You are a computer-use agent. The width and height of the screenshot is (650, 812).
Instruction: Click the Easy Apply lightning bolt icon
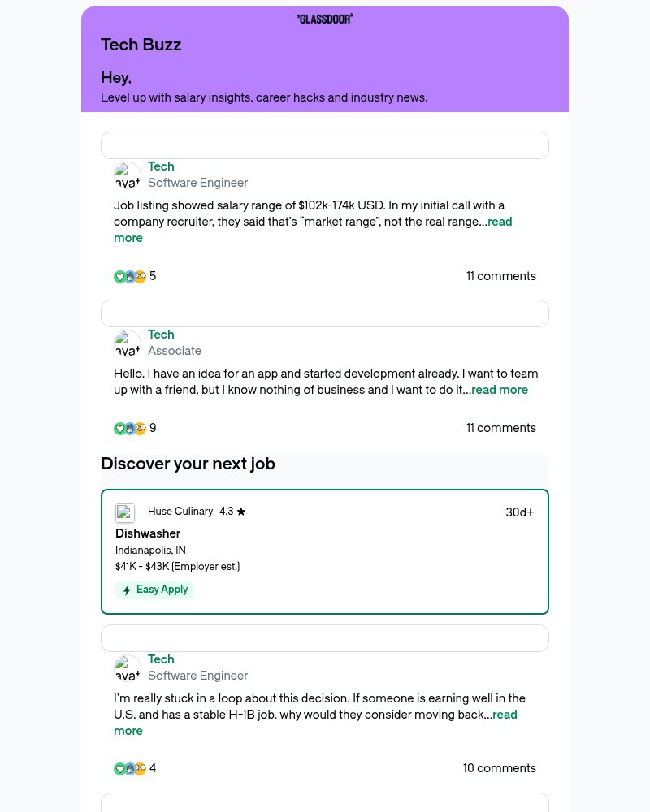coord(127,590)
